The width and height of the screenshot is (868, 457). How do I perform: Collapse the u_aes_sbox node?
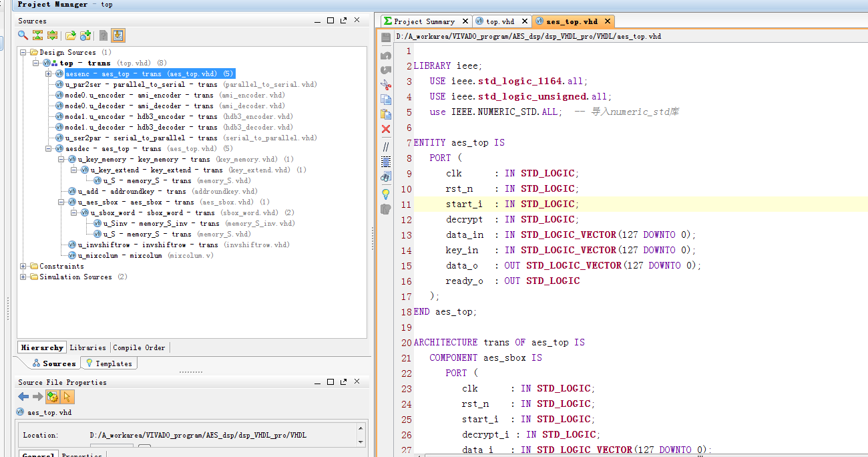click(61, 202)
